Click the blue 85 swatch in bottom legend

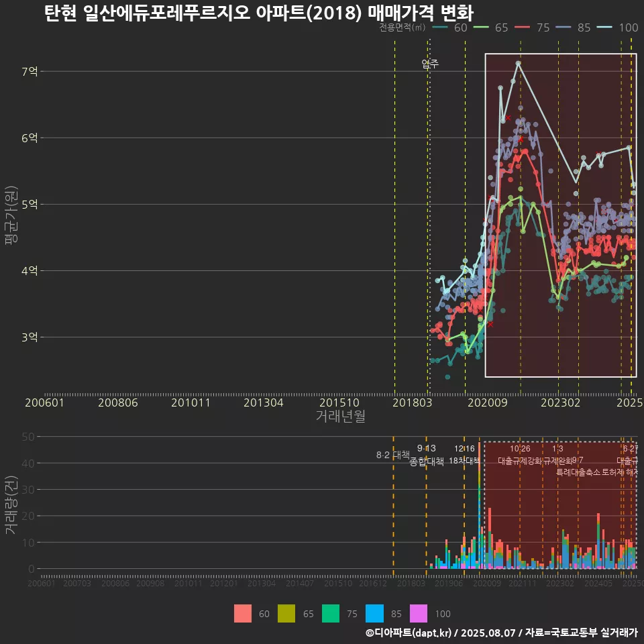point(374,614)
